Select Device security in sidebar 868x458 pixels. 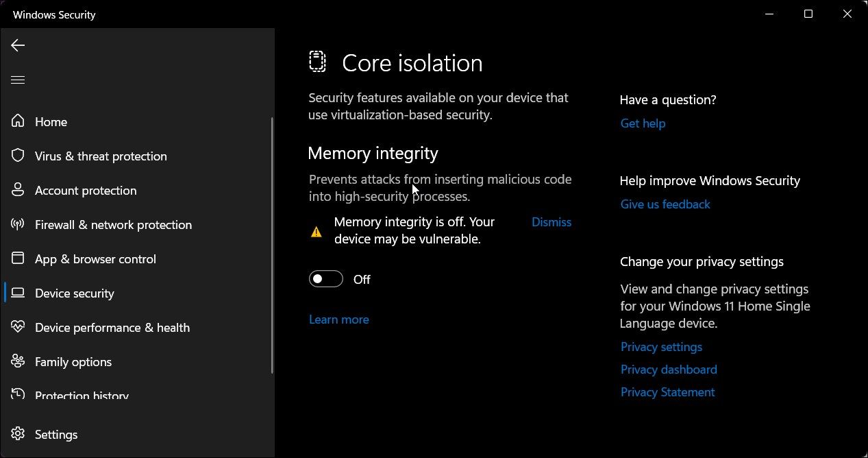(75, 293)
